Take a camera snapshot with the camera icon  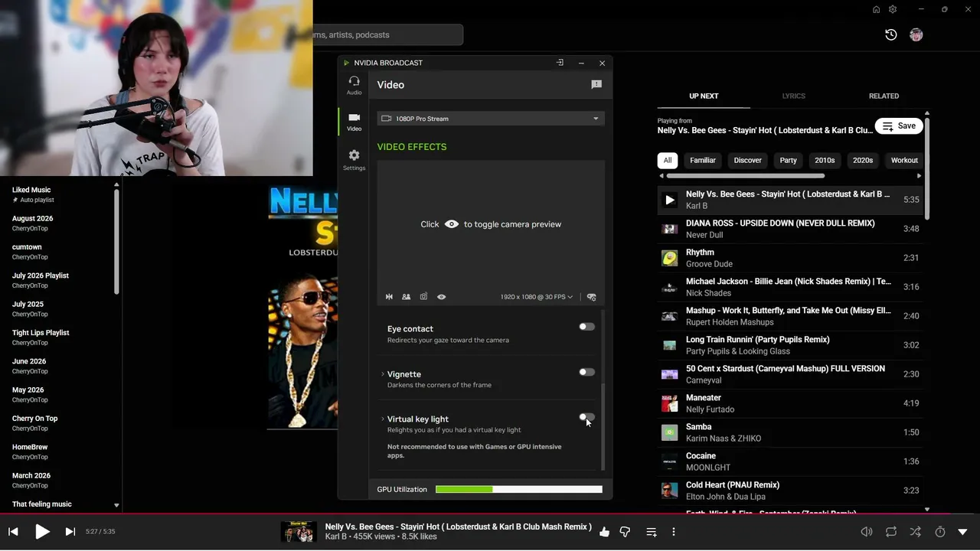[x=423, y=297]
